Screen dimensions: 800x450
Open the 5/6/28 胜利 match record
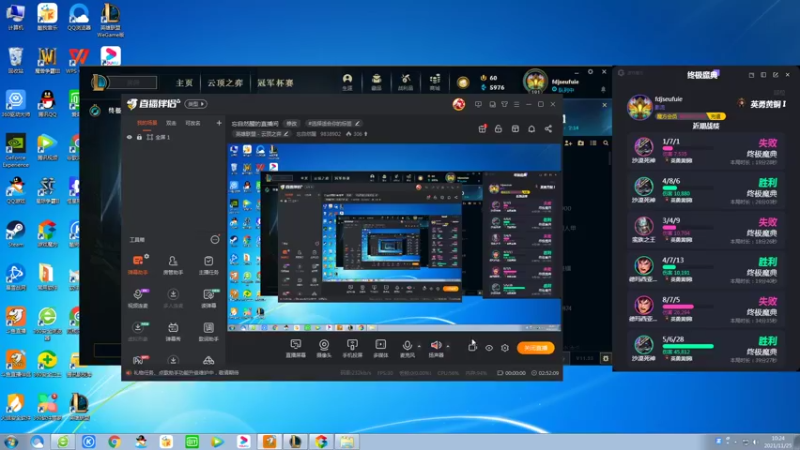[x=705, y=349]
